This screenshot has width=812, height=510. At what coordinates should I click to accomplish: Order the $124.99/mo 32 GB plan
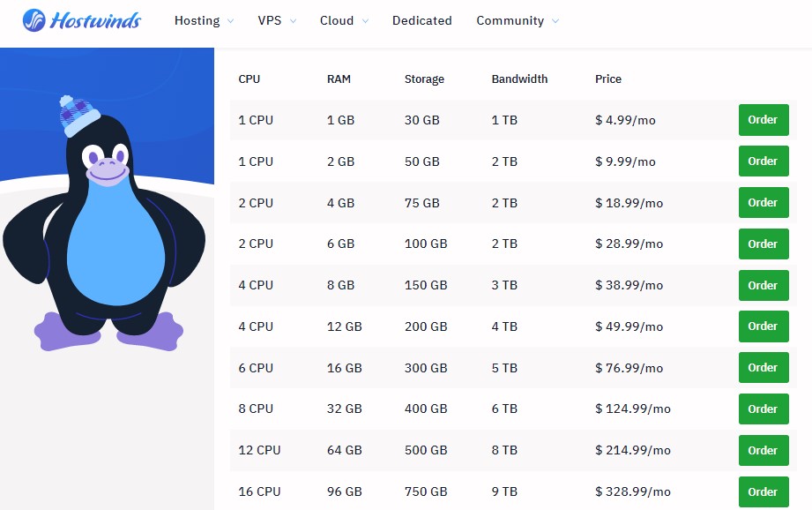coord(763,409)
